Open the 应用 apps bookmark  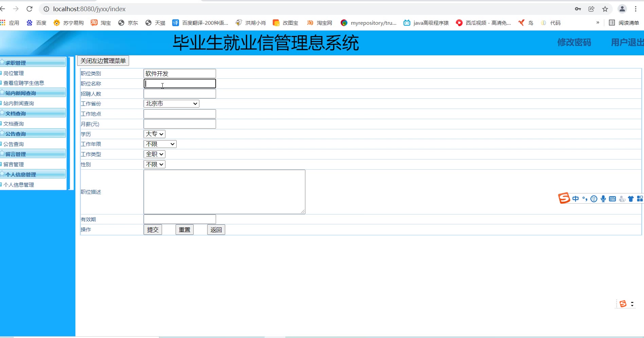tap(10, 23)
